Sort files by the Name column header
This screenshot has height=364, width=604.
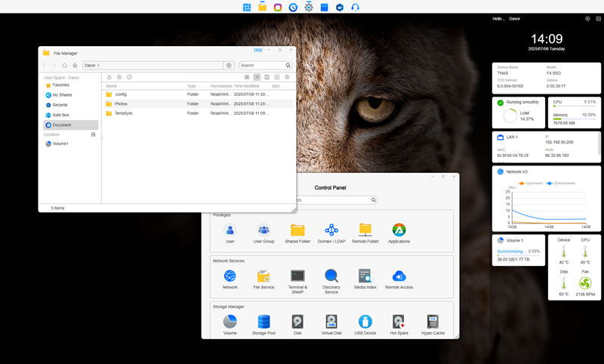112,86
